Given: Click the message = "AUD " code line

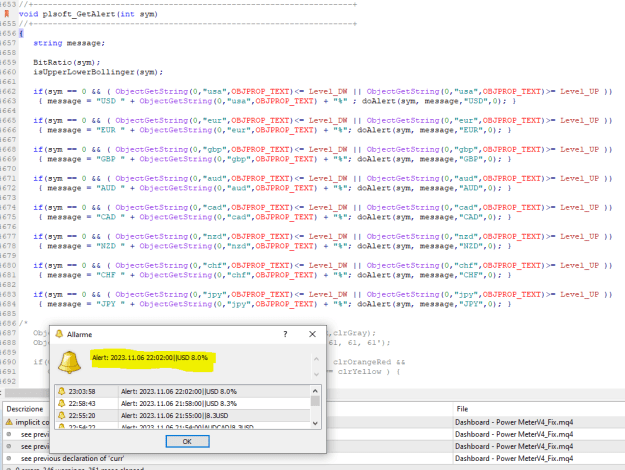Looking at the screenshot, I should pyautogui.click(x=275, y=188).
